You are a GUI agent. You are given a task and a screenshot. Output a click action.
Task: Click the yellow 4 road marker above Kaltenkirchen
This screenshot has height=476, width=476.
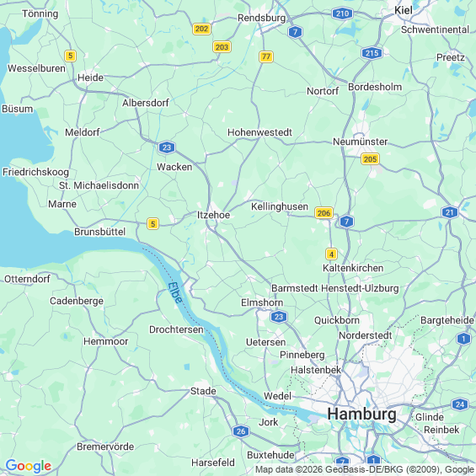pyautogui.click(x=331, y=254)
